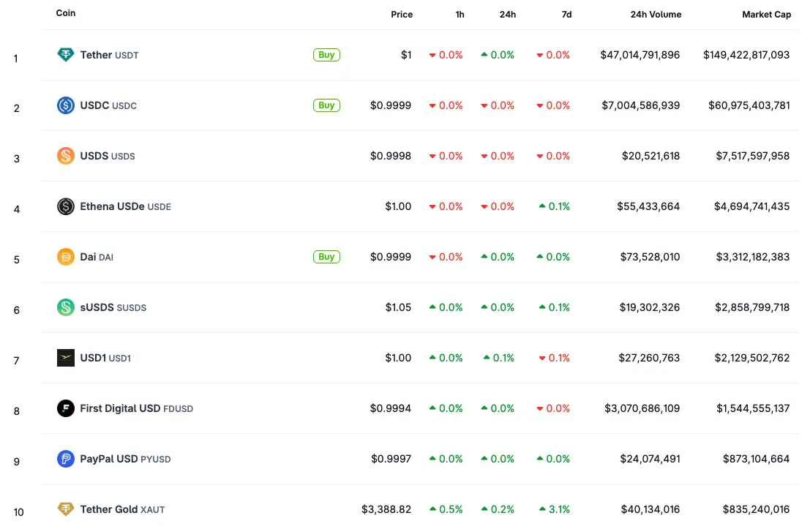Click the Buy button for Dai

pyautogui.click(x=326, y=257)
